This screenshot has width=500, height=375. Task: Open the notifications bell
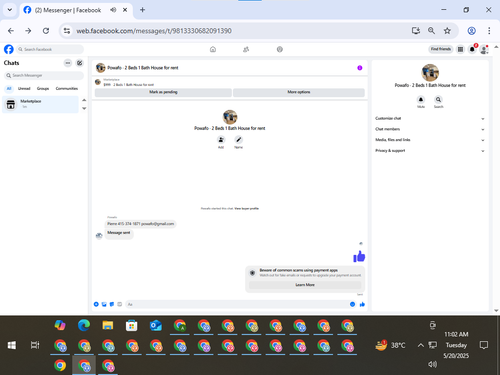click(x=472, y=49)
